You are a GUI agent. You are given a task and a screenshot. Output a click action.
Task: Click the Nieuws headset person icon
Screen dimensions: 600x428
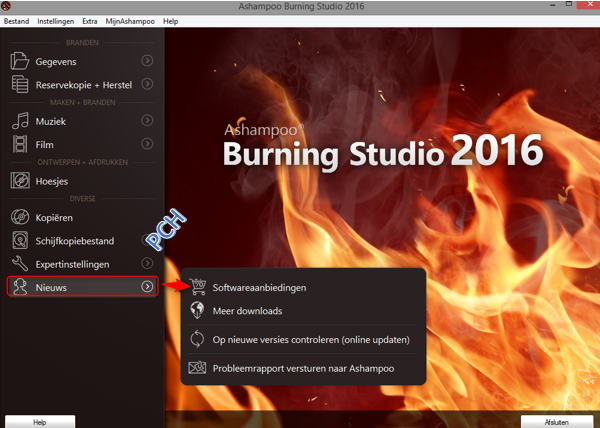(x=20, y=286)
